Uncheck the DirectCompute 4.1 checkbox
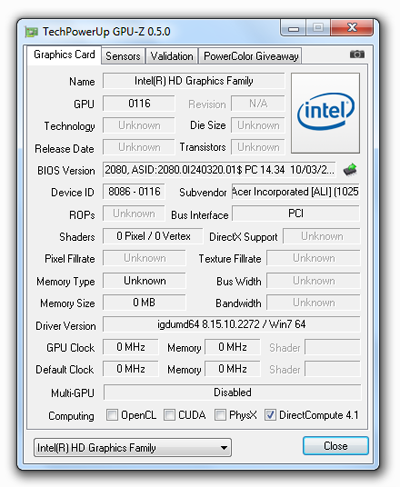 (270, 415)
